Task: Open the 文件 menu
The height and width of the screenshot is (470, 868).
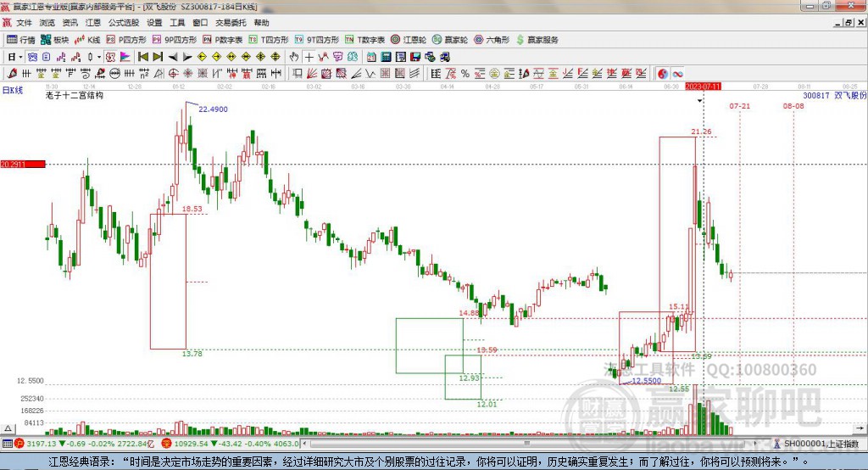Action: [24, 23]
